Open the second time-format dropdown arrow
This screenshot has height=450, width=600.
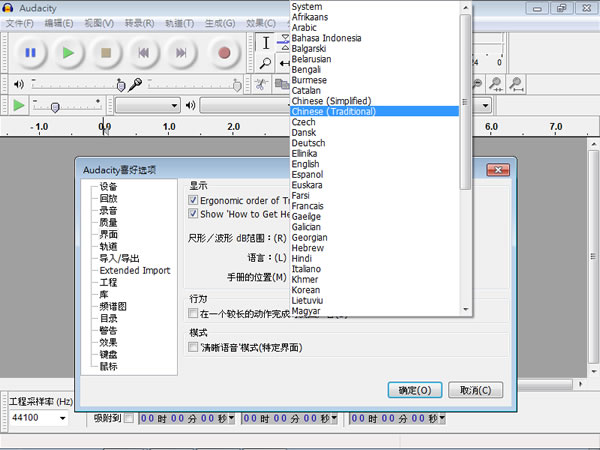click(x=334, y=418)
